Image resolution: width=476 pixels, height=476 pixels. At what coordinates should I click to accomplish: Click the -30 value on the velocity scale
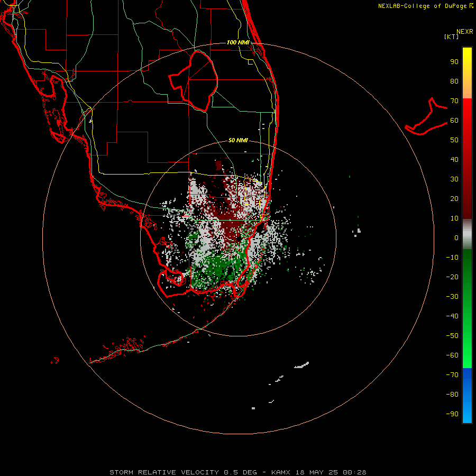click(x=452, y=297)
